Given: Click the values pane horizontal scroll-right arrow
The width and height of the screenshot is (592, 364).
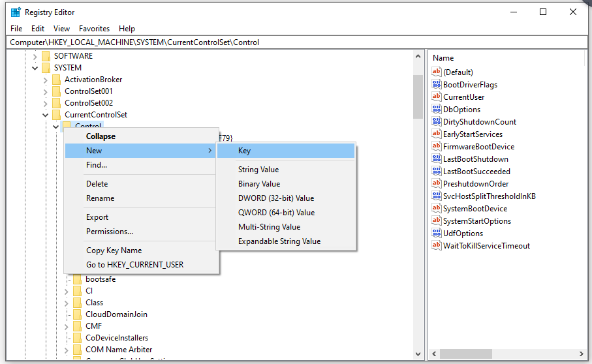Looking at the screenshot, I should pos(581,354).
